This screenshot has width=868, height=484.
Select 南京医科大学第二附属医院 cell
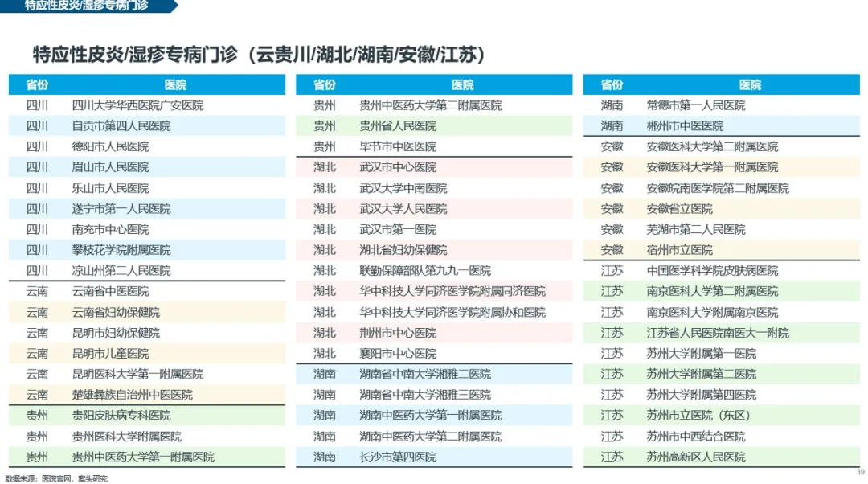[712, 291]
